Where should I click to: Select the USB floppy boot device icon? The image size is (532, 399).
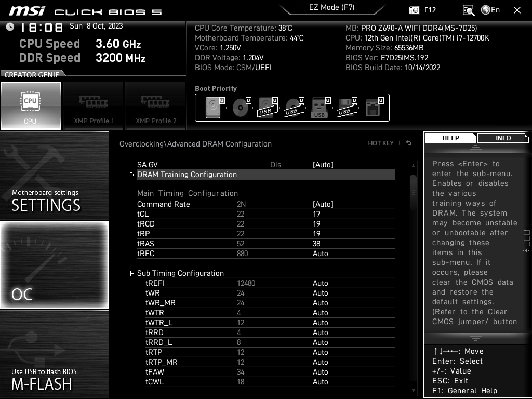click(347, 108)
